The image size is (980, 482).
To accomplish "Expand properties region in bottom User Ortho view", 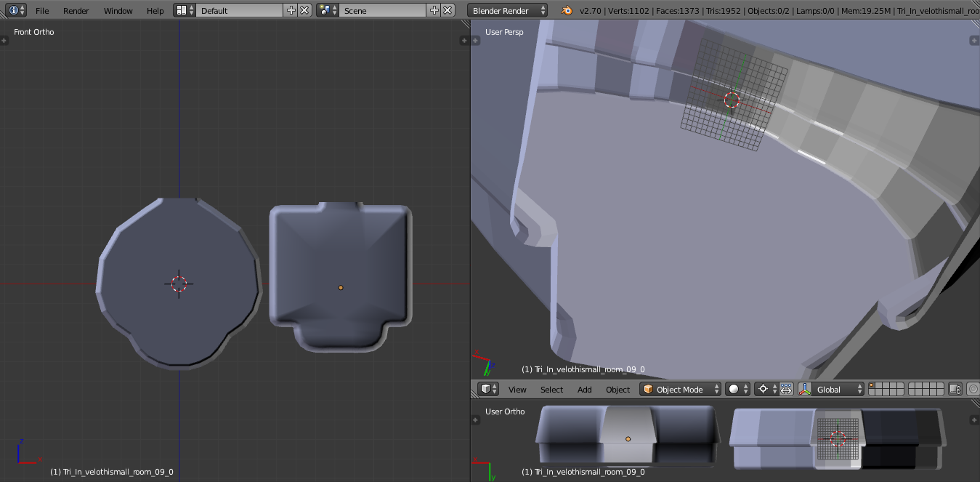I will tap(974, 420).
